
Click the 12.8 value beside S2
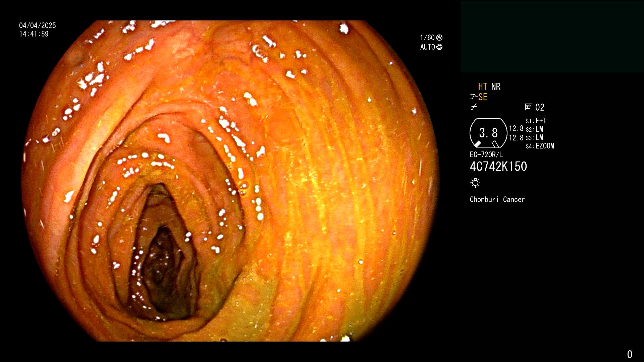coord(516,129)
